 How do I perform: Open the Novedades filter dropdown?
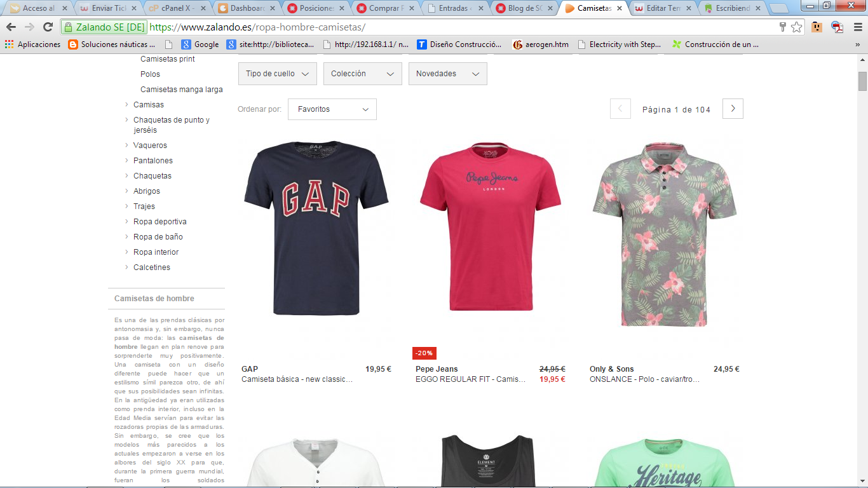pos(447,74)
